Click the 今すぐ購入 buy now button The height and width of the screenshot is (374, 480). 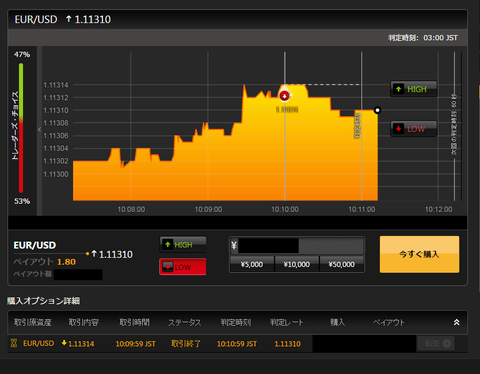(419, 254)
